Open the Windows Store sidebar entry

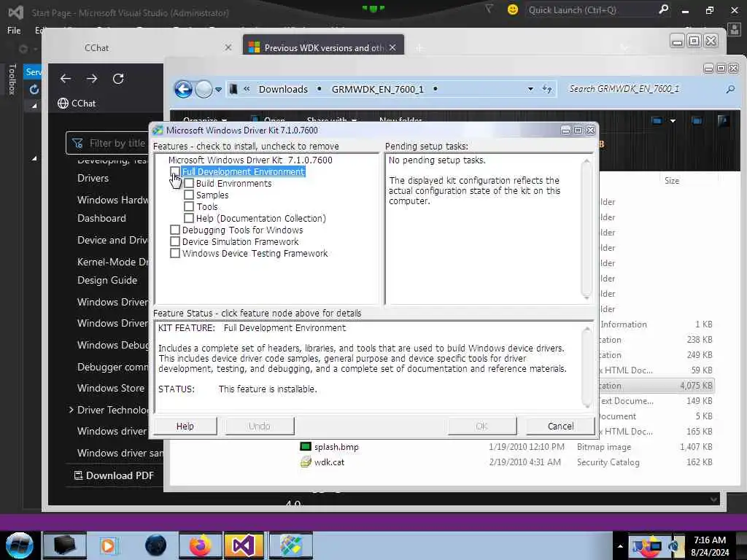pyautogui.click(x=111, y=388)
